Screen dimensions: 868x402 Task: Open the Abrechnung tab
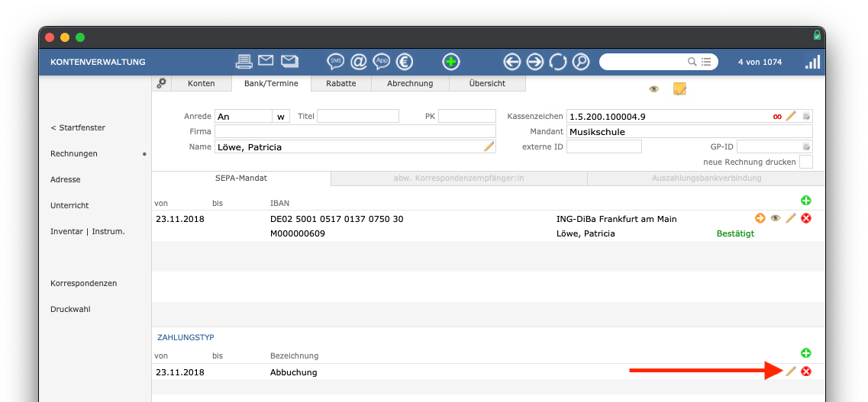(x=410, y=83)
